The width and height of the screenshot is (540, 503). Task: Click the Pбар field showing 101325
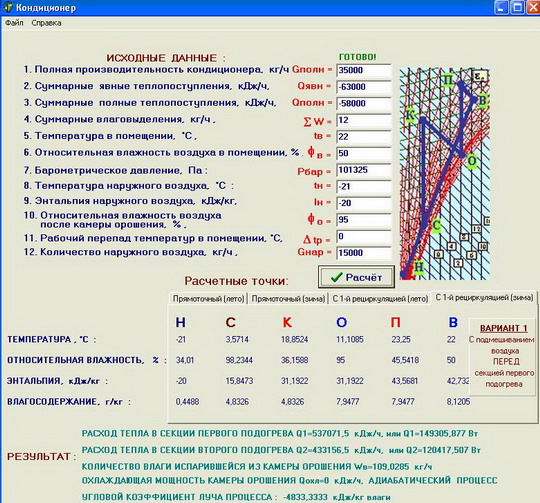point(364,170)
